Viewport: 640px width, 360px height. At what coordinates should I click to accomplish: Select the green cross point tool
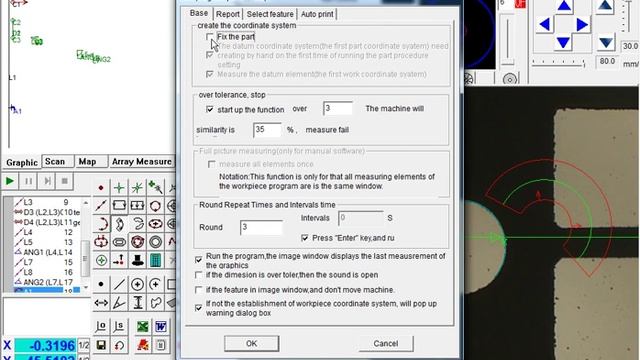point(119,188)
